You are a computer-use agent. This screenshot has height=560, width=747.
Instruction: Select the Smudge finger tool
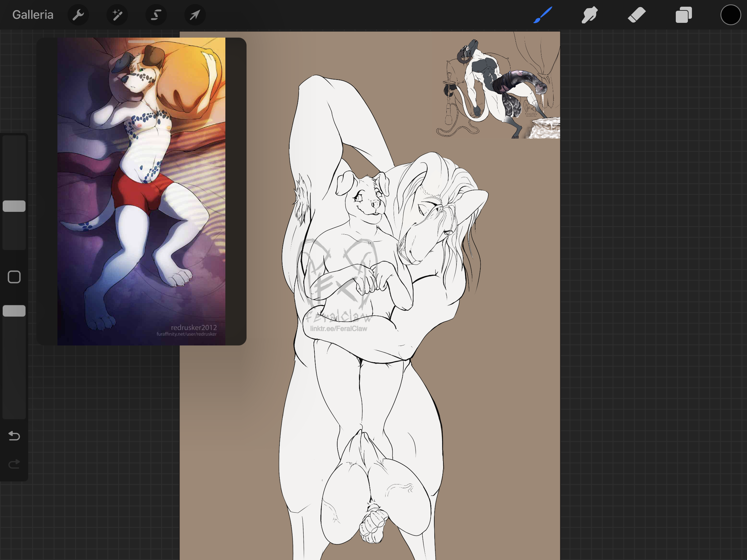(x=589, y=15)
